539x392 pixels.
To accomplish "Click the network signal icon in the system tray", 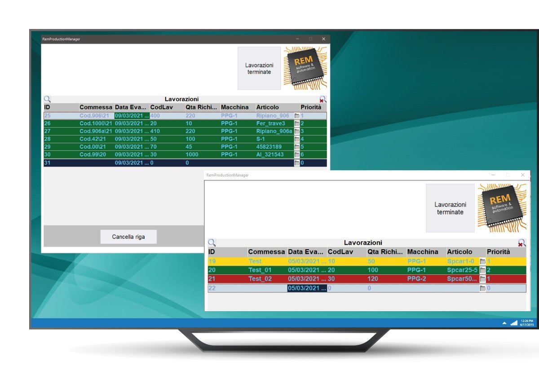I will point(514,323).
